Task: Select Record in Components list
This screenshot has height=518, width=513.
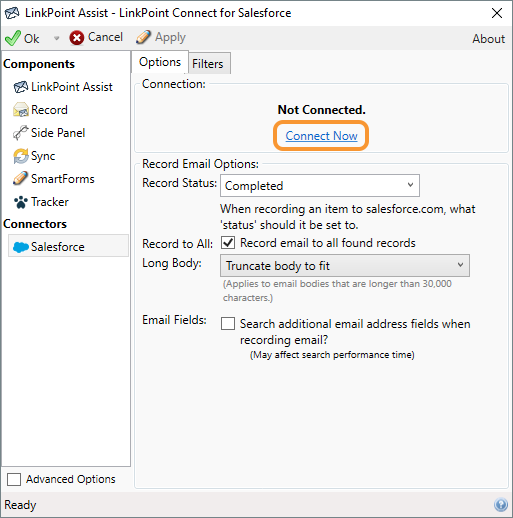Action: click(49, 110)
